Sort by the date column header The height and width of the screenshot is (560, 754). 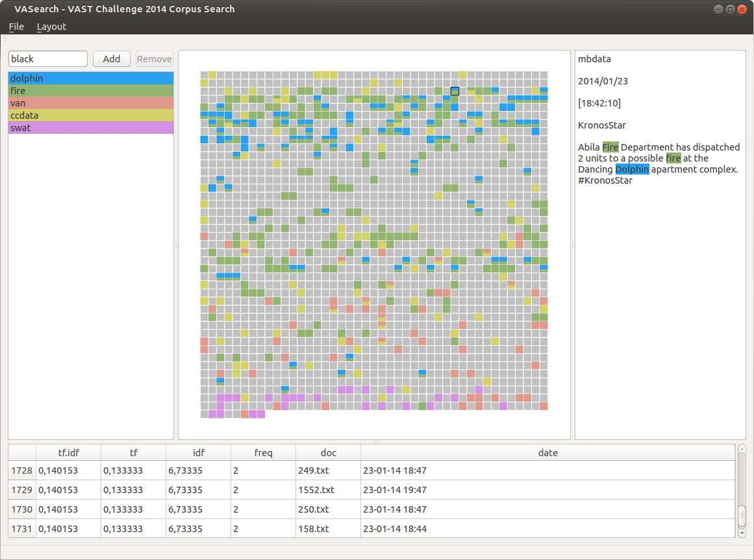click(547, 452)
